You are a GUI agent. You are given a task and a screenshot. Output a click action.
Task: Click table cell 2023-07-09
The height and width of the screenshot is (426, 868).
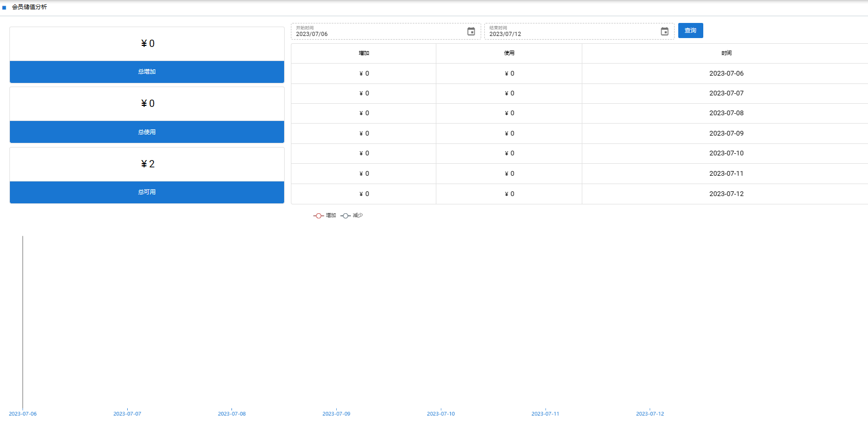pyautogui.click(x=726, y=133)
